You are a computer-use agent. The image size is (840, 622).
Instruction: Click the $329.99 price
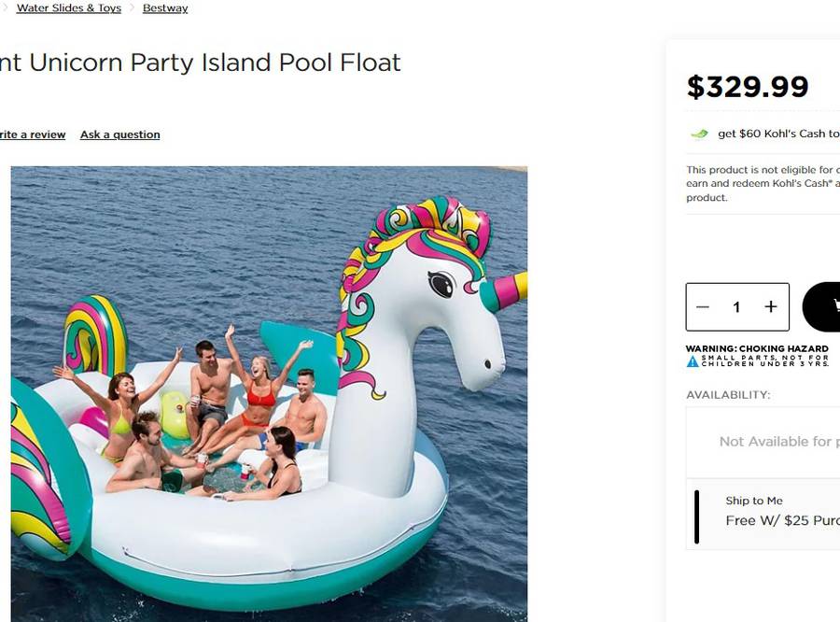pyautogui.click(x=748, y=86)
